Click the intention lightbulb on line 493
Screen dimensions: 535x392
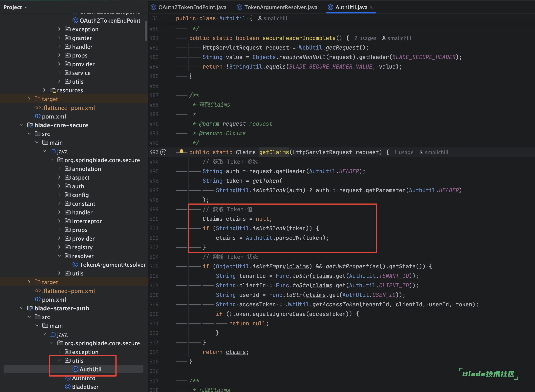click(x=182, y=152)
